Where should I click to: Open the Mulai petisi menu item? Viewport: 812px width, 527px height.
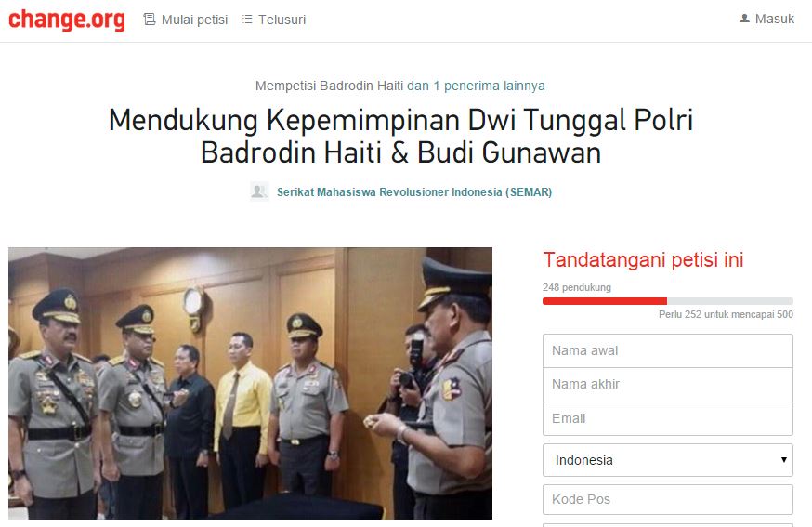pyautogui.click(x=194, y=20)
